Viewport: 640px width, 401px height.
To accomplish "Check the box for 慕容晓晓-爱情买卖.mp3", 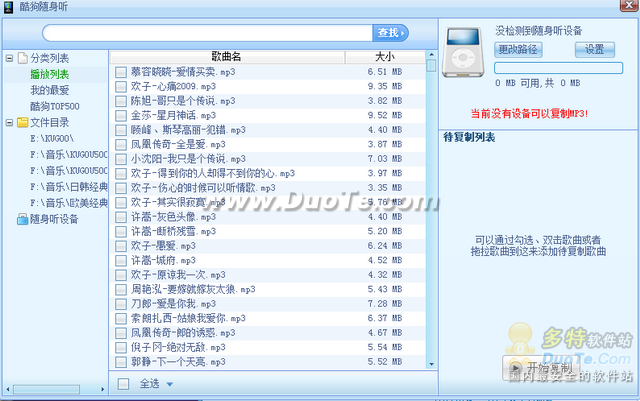I will coord(120,73).
